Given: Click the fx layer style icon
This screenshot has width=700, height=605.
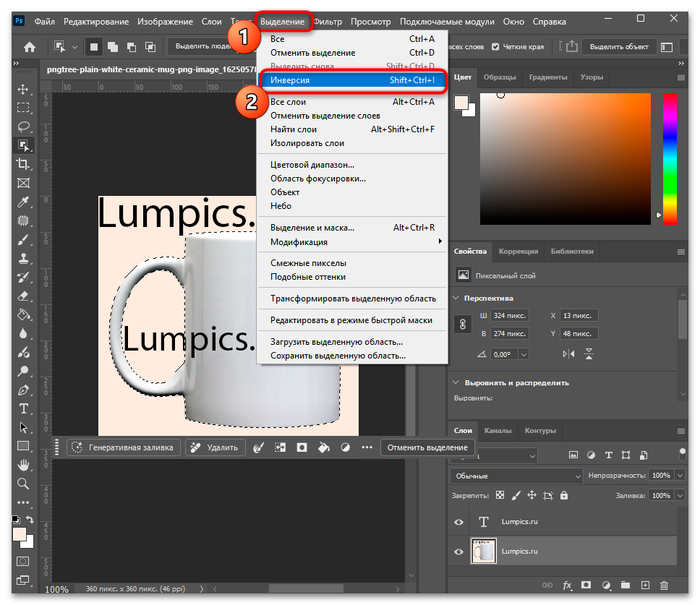Looking at the screenshot, I should (567, 585).
